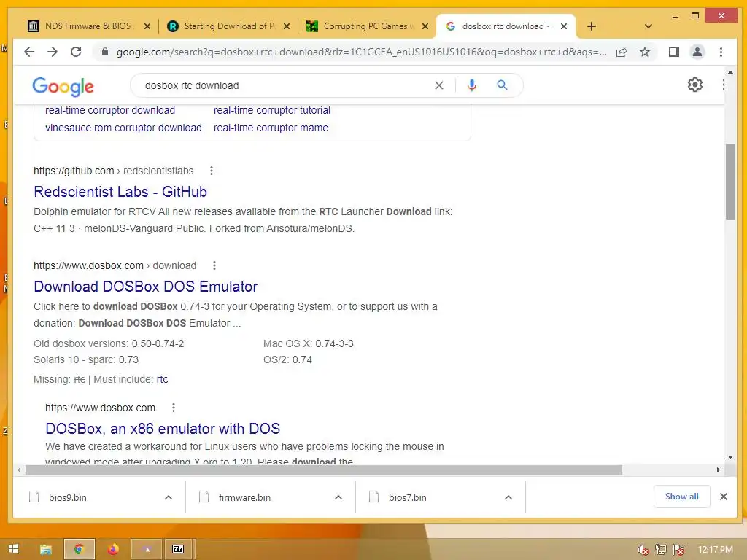Viewport: 747px width, 560px height.
Task: Expand options for bios9.bin download
Action: [x=169, y=497]
